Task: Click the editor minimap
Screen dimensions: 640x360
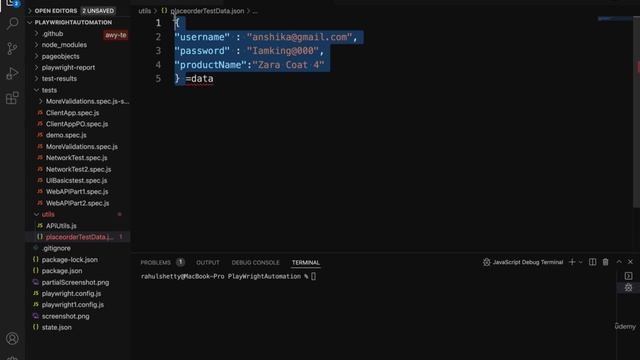Action: click(615, 19)
